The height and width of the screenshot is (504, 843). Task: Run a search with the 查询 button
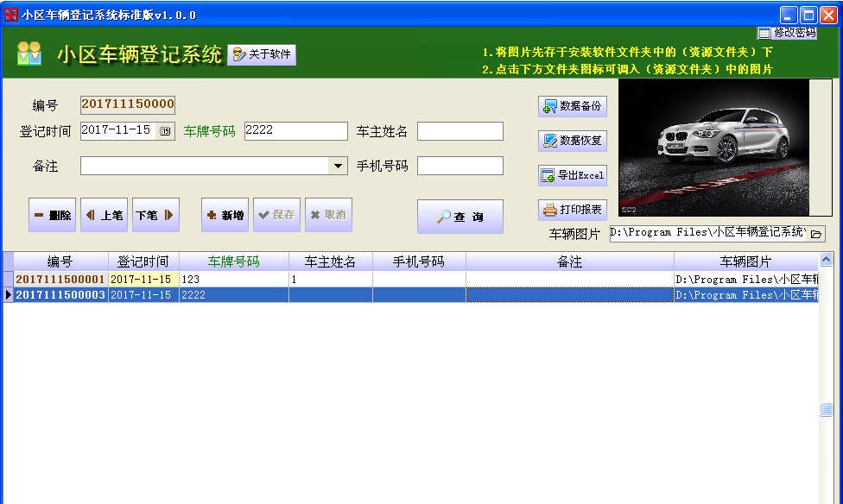pyautogui.click(x=460, y=216)
